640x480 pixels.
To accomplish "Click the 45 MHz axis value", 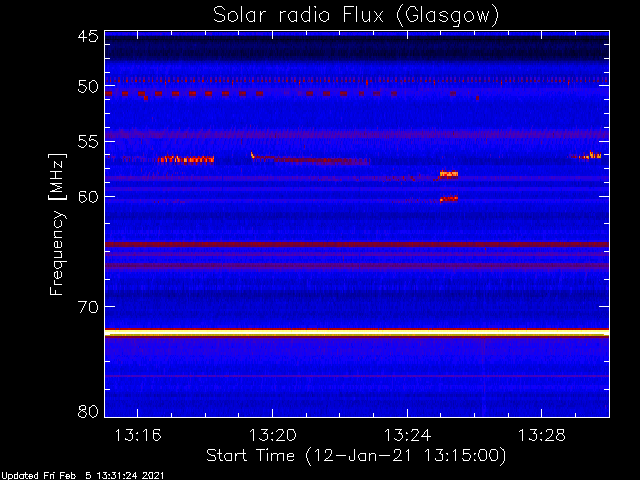I will point(88,36).
